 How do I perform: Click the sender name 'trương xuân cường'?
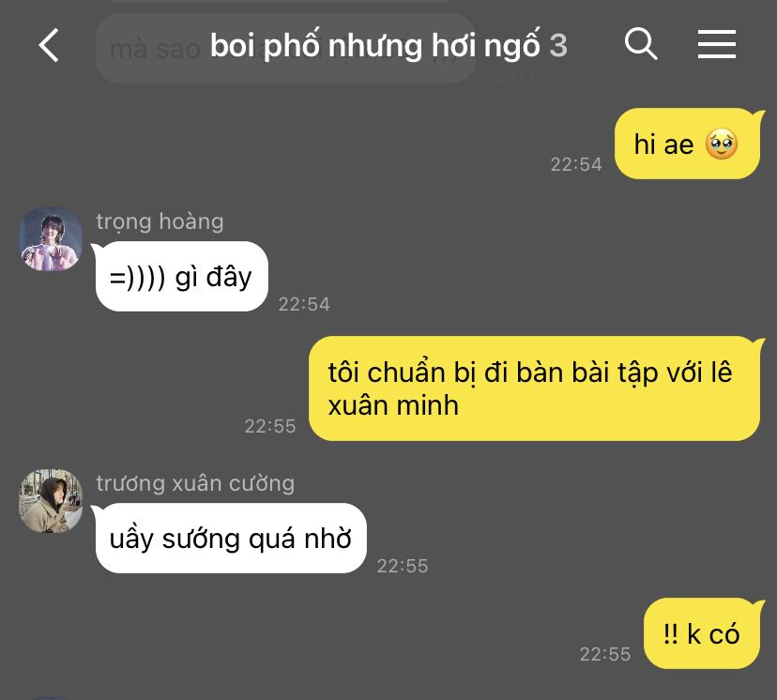pyautogui.click(x=195, y=483)
